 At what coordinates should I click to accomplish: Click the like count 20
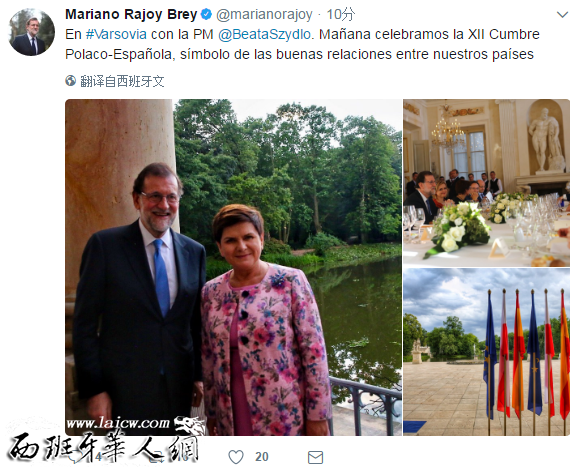(x=262, y=457)
